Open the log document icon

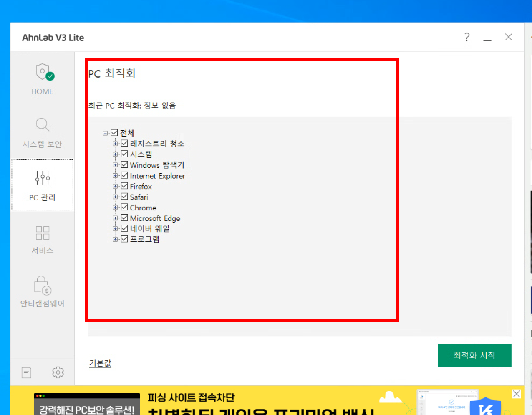pyautogui.click(x=26, y=372)
